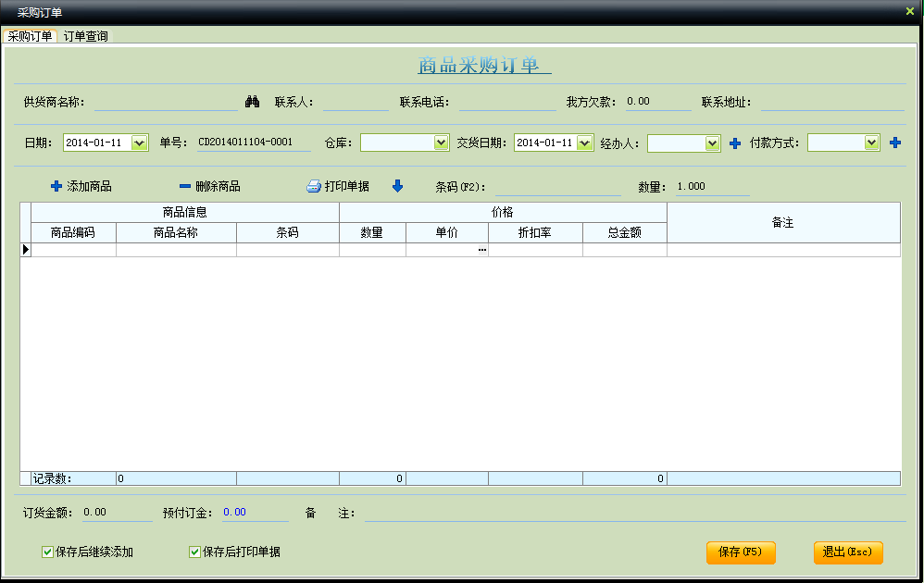Click the row indicator arrow in grid
Screen dimensions: 924x583
(x=25, y=249)
